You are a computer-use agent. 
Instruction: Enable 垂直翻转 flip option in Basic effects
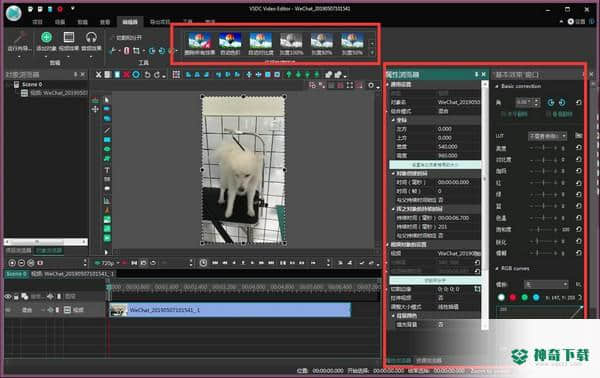[x=559, y=114]
